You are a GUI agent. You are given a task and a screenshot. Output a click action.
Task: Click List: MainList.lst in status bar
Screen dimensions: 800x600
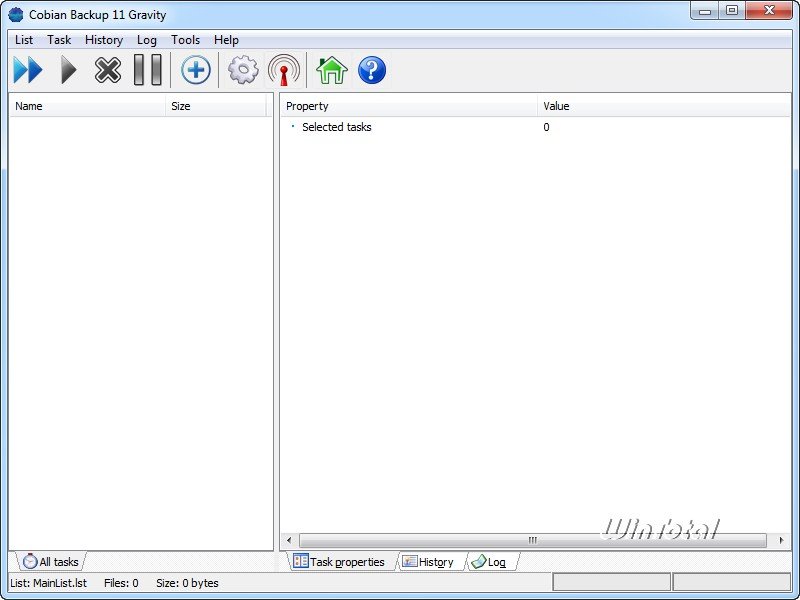click(x=48, y=583)
